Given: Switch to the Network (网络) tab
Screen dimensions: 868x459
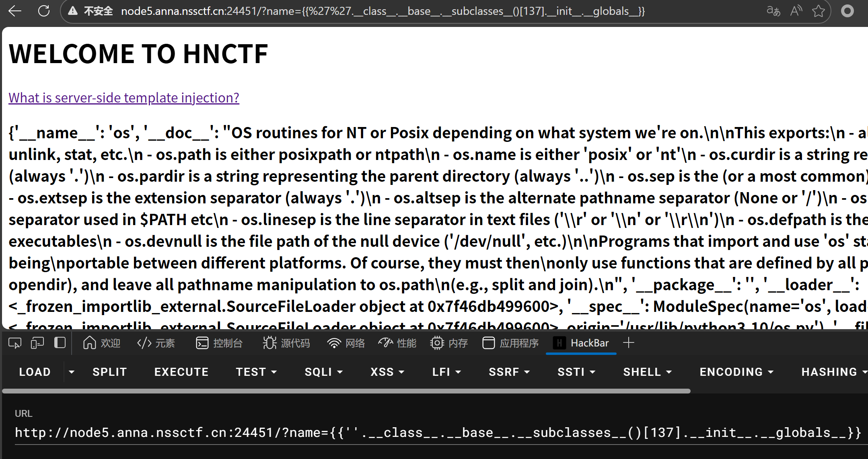Looking at the screenshot, I should 346,343.
